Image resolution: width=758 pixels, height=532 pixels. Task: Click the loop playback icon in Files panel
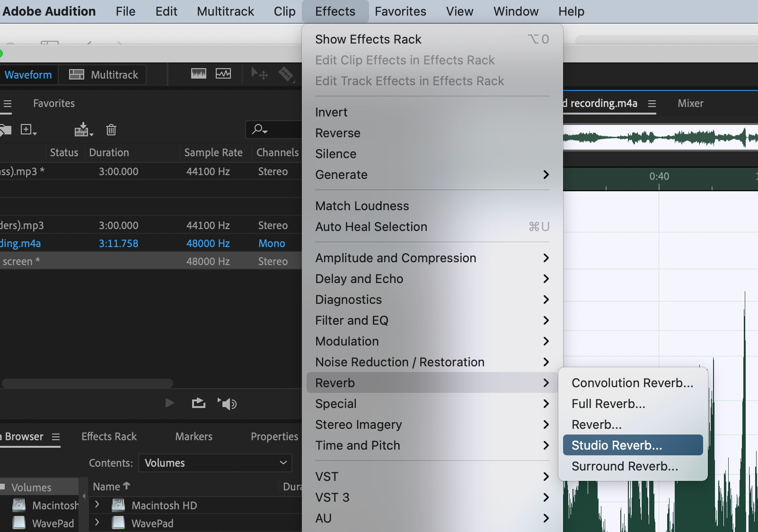(199, 403)
